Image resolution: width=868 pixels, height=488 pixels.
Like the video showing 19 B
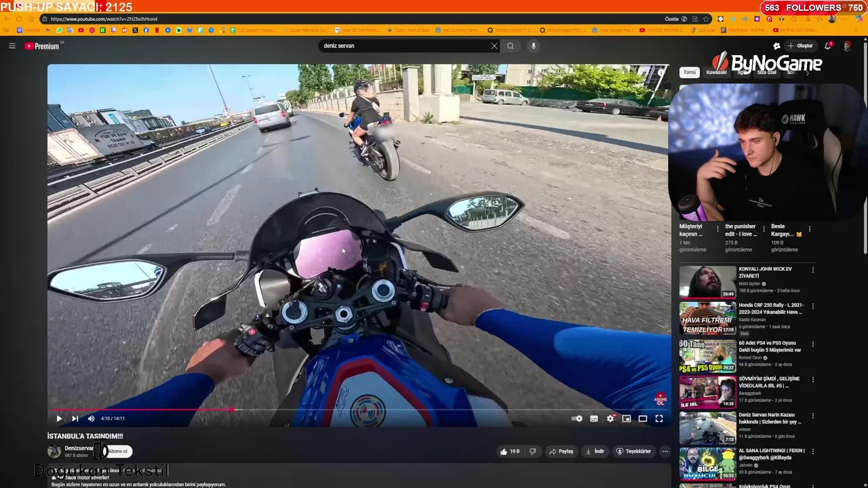[x=510, y=451]
